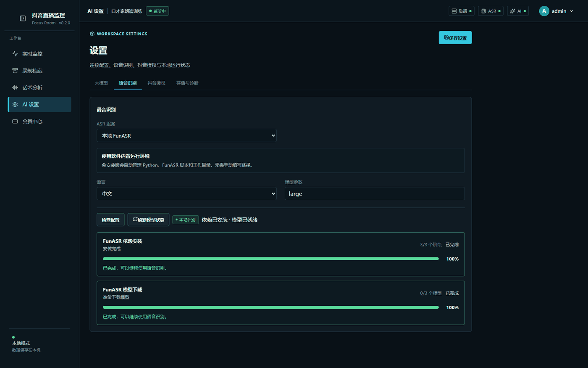Image resolution: width=588 pixels, height=368 pixels.
Task: Click the 检查配置 button
Action: pyautogui.click(x=110, y=220)
